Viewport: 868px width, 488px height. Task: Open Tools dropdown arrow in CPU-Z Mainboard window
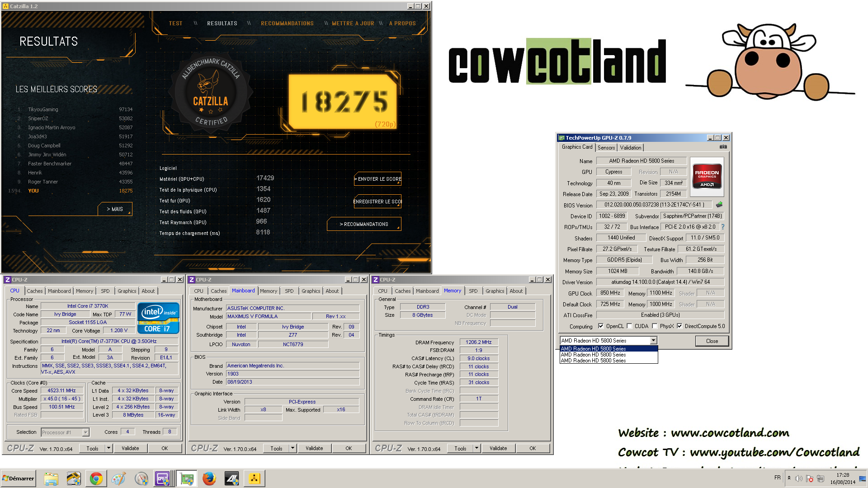coord(292,448)
